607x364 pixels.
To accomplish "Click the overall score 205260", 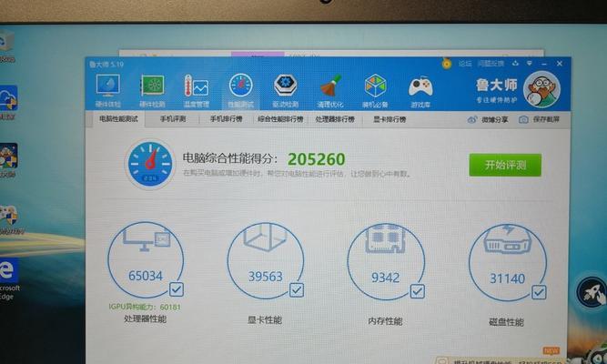I will pos(317,159).
